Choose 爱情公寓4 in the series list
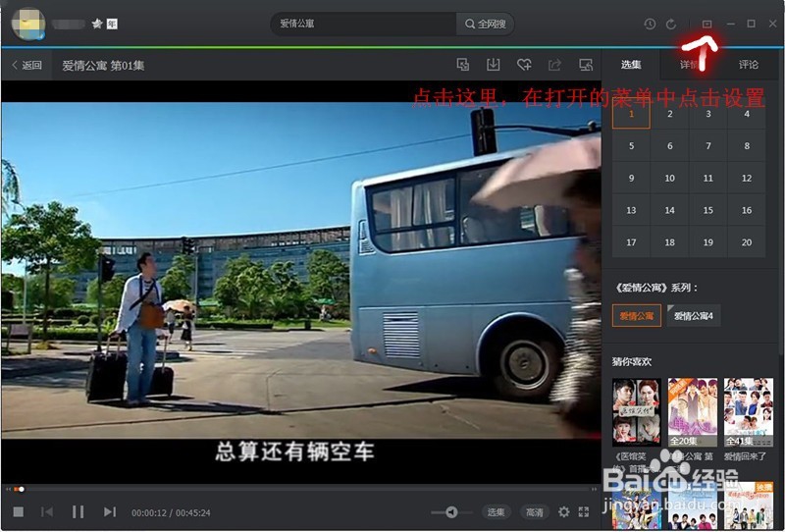 [x=694, y=316]
